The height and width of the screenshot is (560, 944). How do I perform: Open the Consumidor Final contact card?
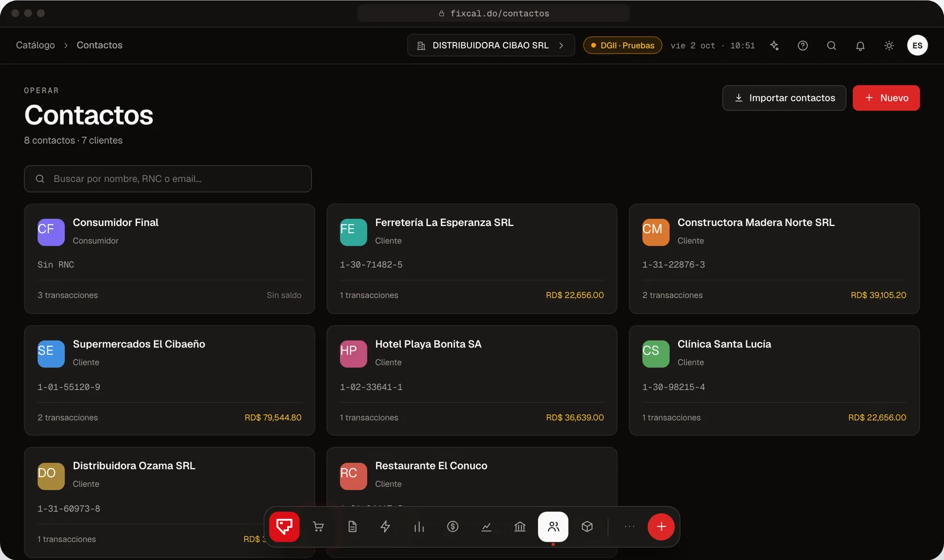tap(169, 258)
